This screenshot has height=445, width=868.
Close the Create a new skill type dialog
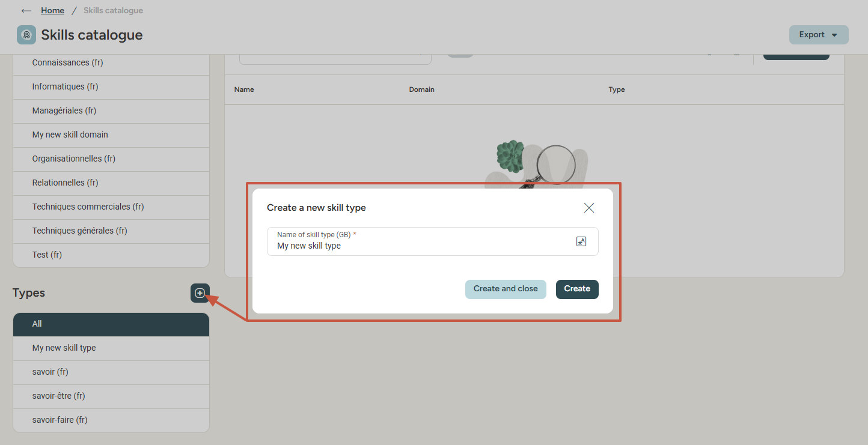click(588, 208)
